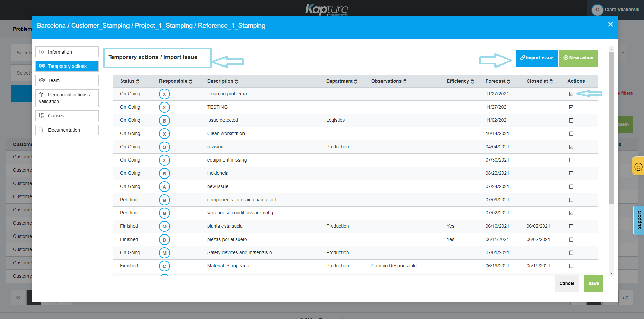Screen dimensions: 644x319
Task: Check the 'planta esta sucia' row checkbox
Action: tap(571, 226)
